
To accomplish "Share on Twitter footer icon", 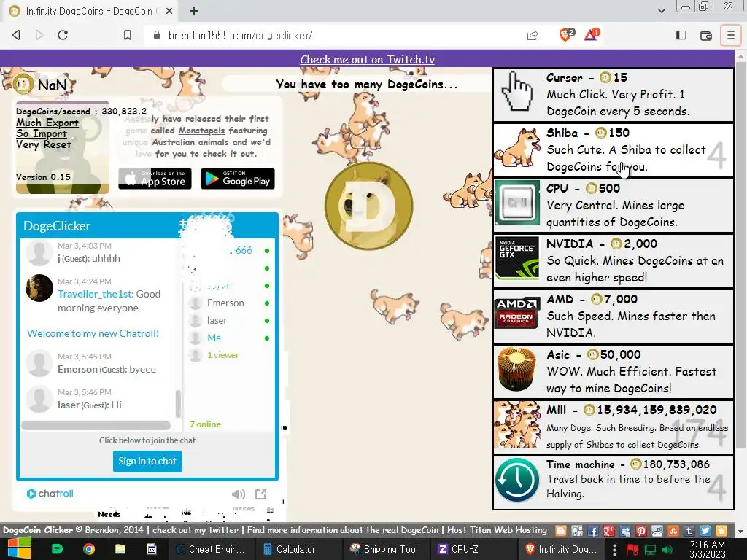I will [705, 531].
